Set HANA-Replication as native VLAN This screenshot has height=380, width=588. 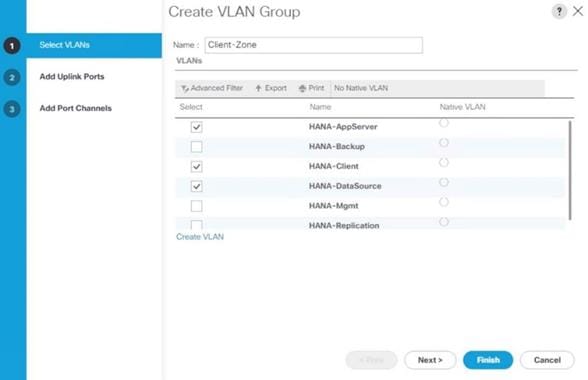click(444, 222)
